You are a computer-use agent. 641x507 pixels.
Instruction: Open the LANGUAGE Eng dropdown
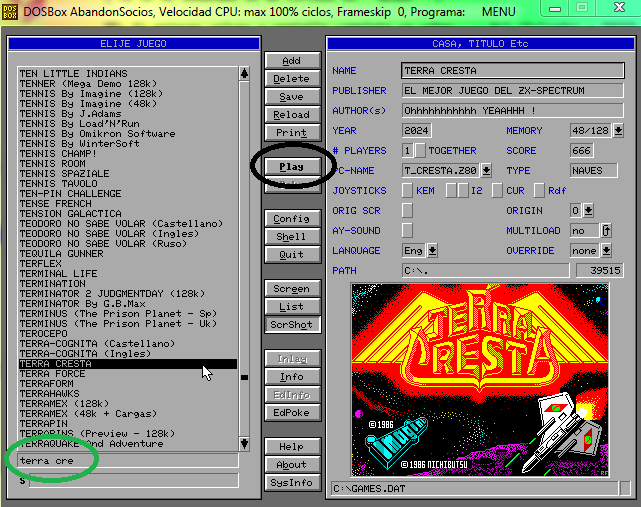coord(432,251)
